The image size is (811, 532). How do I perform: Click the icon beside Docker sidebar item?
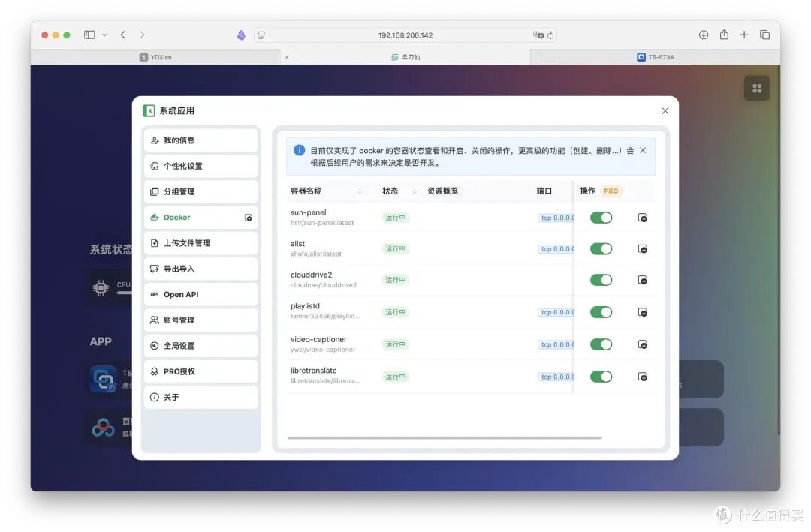(249, 218)
